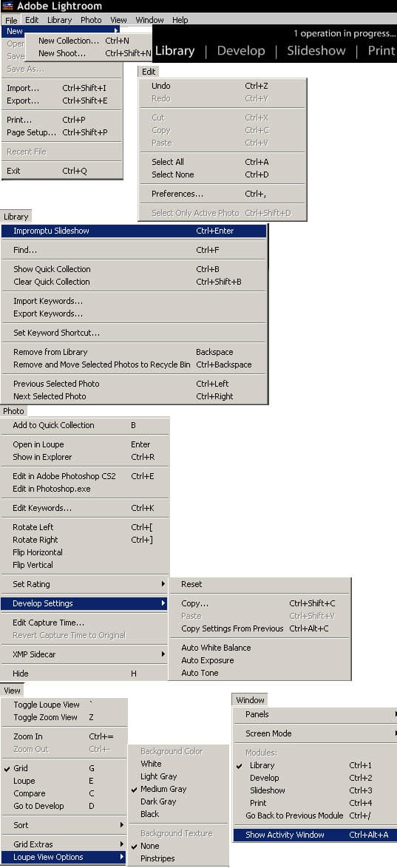
Task: Choose Remove from Library
Action: (133, 352)
